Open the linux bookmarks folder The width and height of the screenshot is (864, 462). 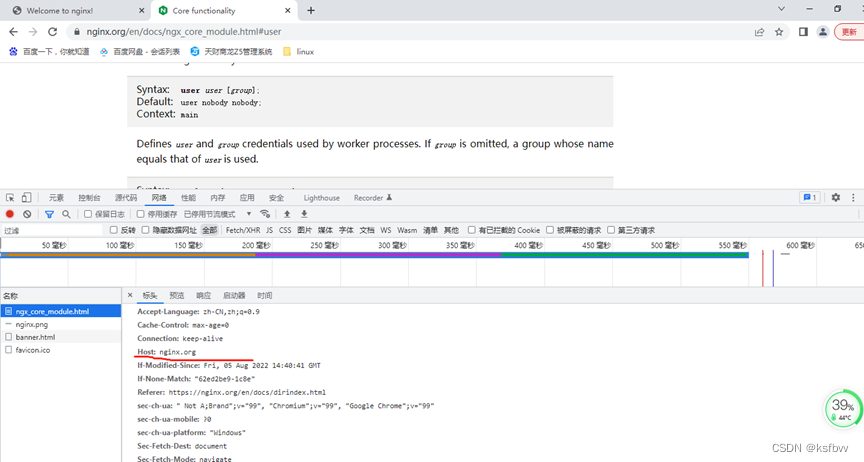pyautogui.click(x=298, y=51)
